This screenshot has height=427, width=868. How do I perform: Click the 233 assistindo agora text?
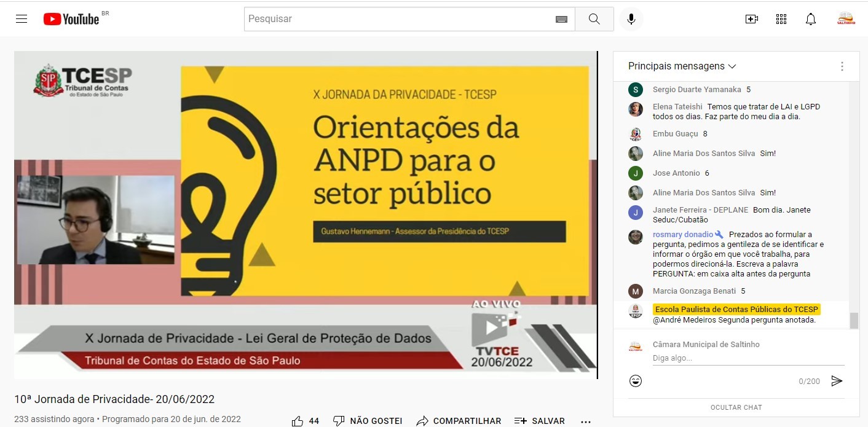coord(55,420)
